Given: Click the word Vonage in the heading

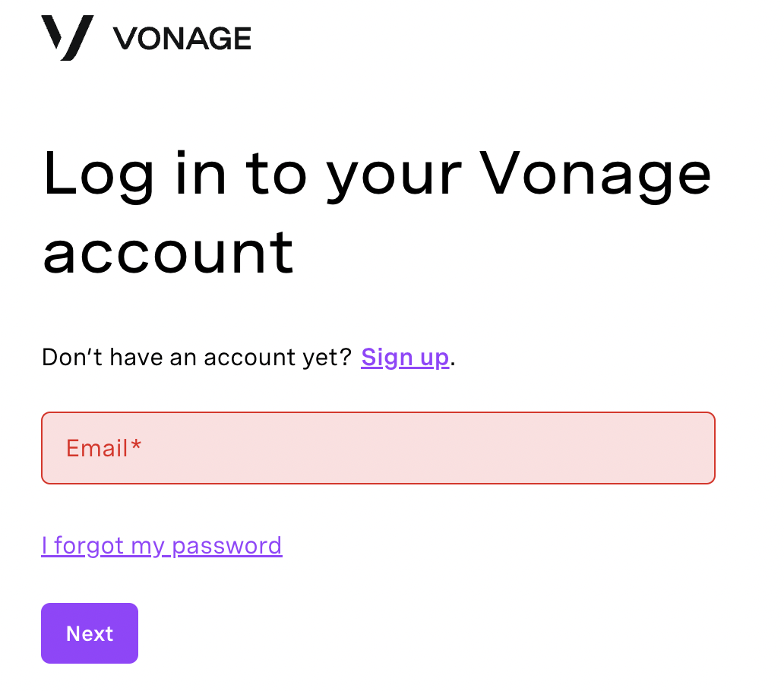Looking at the screenshot, I should (x=595, y=175).
